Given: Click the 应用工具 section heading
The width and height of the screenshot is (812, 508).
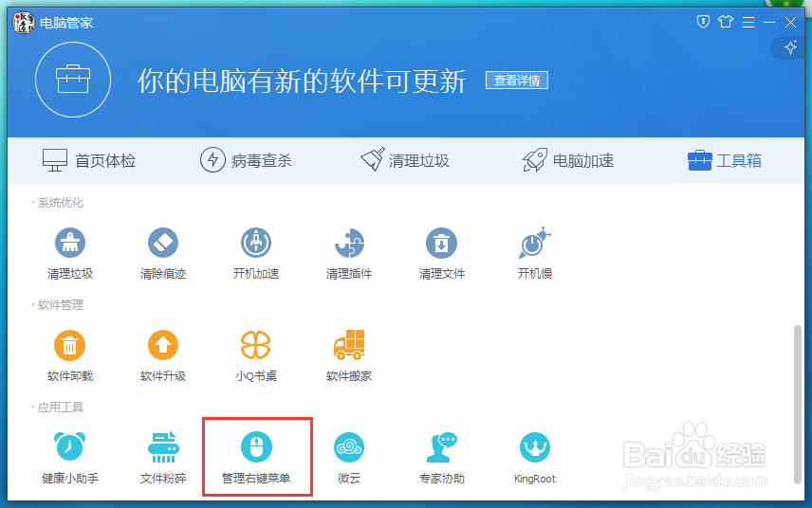Looking at the screenshot, I should click(61, 408).
